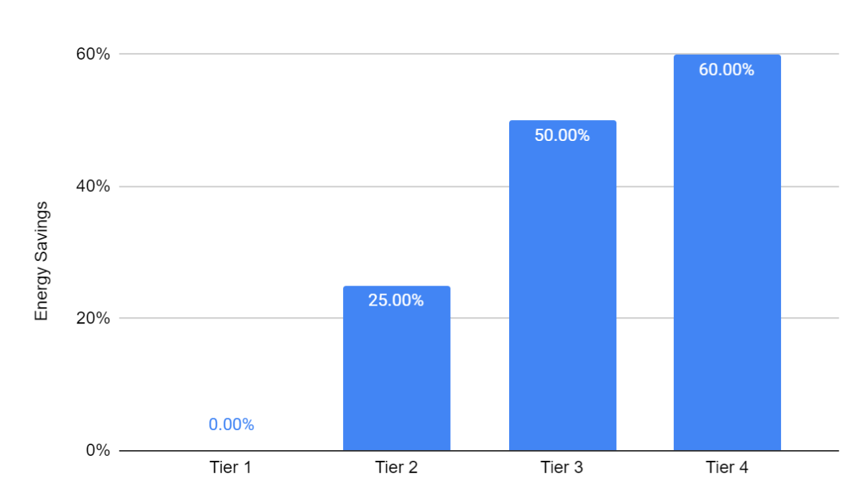The width and height of the screenshot is (868, 494).
Task: Select the Tier 2 axis label
Action: click(x=396, y=467)
